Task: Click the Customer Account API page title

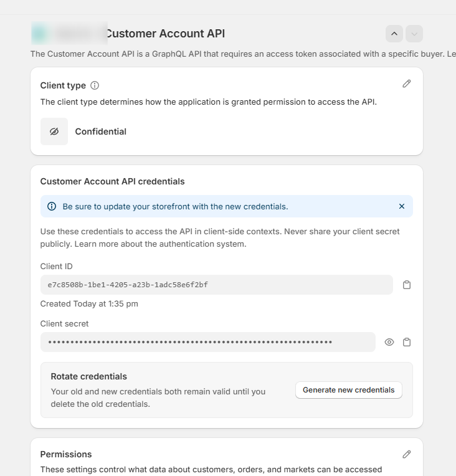Action: point(165,34)
